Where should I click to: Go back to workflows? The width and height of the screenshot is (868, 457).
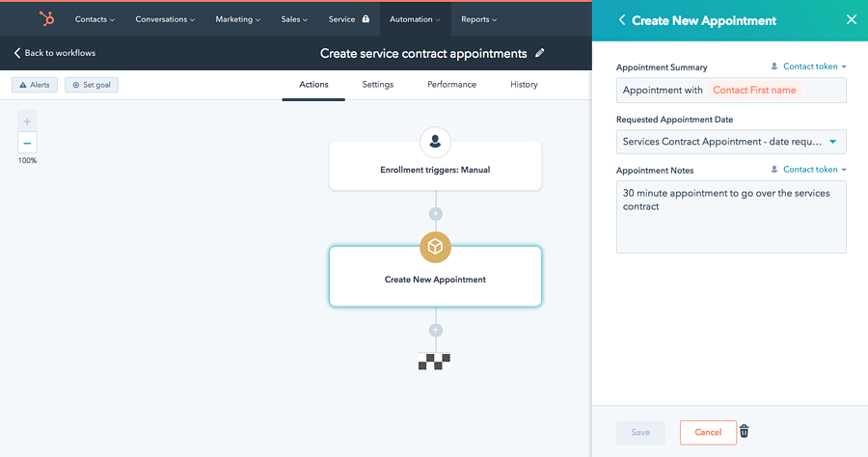coord(55,53)
